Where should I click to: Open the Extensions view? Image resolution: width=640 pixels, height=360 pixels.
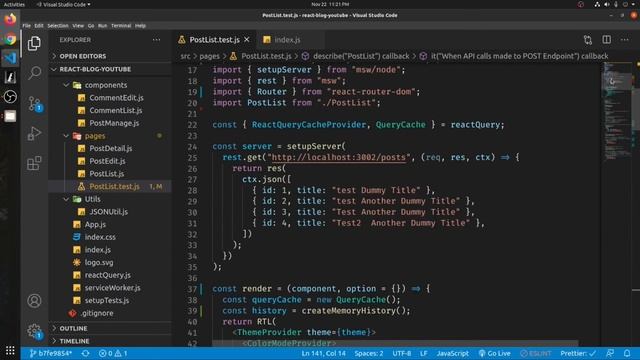click(34, 163)
